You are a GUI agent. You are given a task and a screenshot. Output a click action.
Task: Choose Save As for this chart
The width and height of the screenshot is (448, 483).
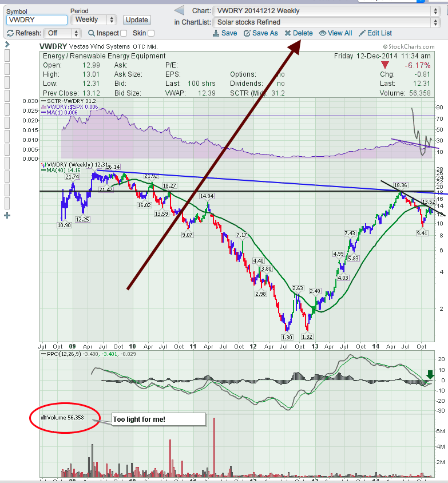pos(261,33)
